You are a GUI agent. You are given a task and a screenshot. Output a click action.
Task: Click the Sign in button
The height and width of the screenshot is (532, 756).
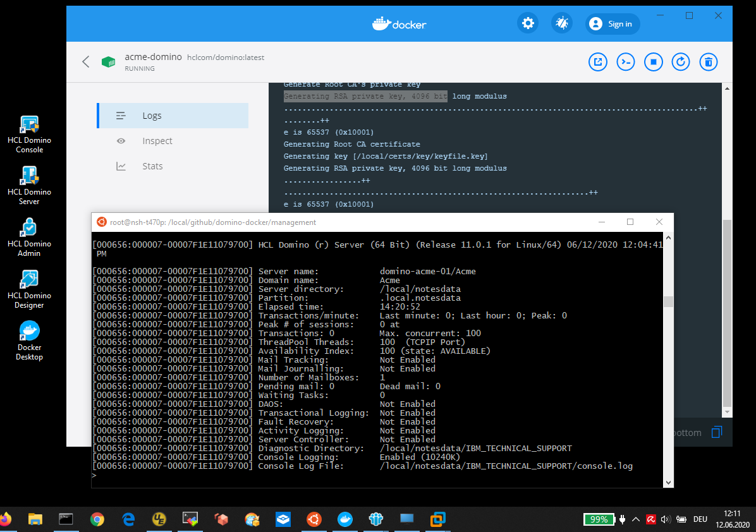coord(612,24)
